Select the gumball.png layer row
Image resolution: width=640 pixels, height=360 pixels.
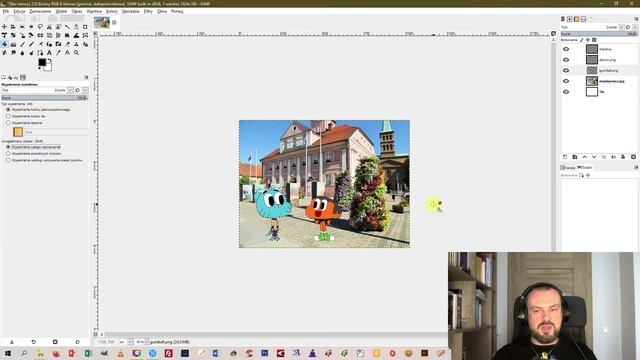599,70
